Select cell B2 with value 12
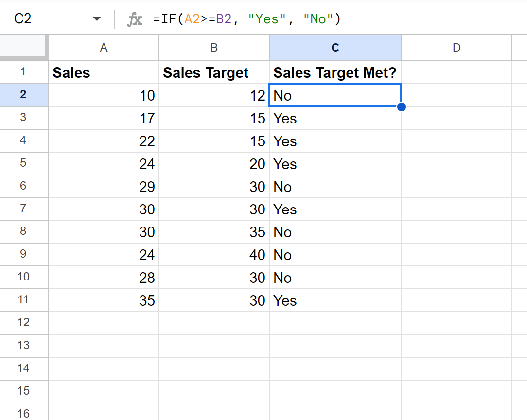527x420 pixels. click(214, 95)
